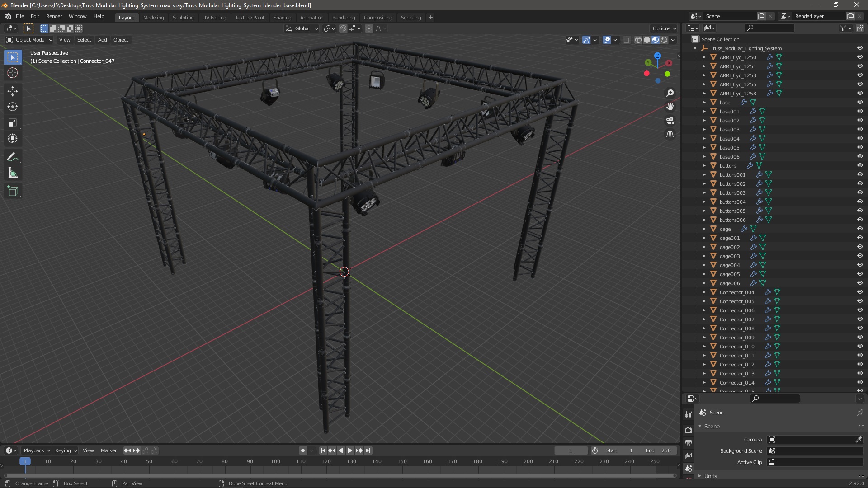868x488 pixels.
Task: Toggle camera view in viewport
Action: coord(670,121)
